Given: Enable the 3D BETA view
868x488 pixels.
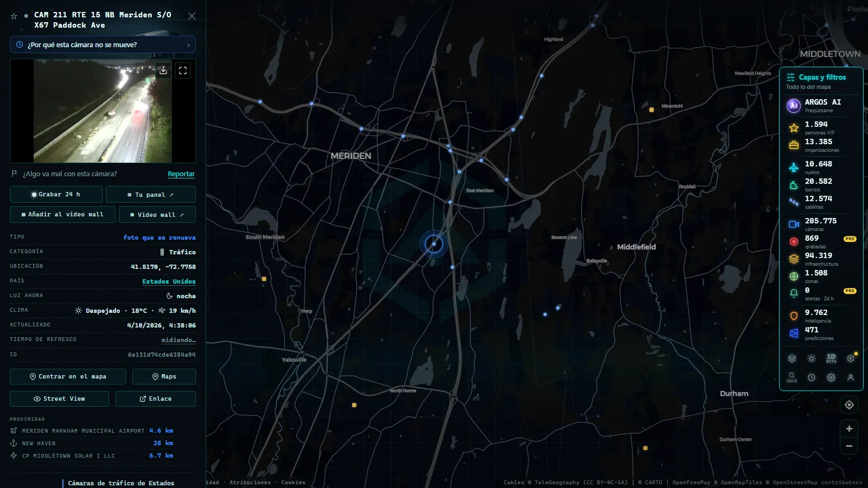Looking at the screenshot, I should tap(831, 358).
